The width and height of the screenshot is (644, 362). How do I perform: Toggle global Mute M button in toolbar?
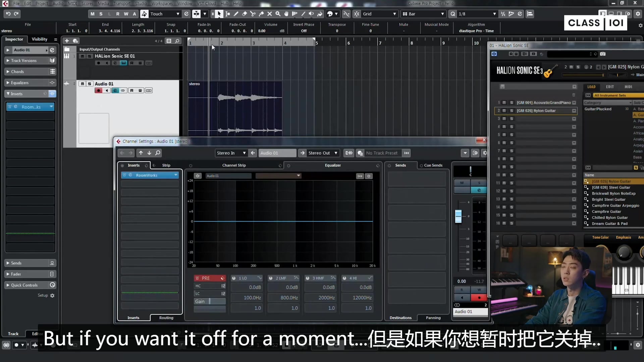pos(93,14)
